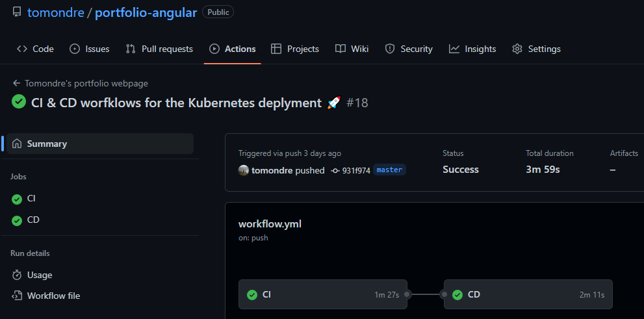Click the Settings gear icon
Image resolution: width=644 pixels, height=319 pixels.
(517, 49)
